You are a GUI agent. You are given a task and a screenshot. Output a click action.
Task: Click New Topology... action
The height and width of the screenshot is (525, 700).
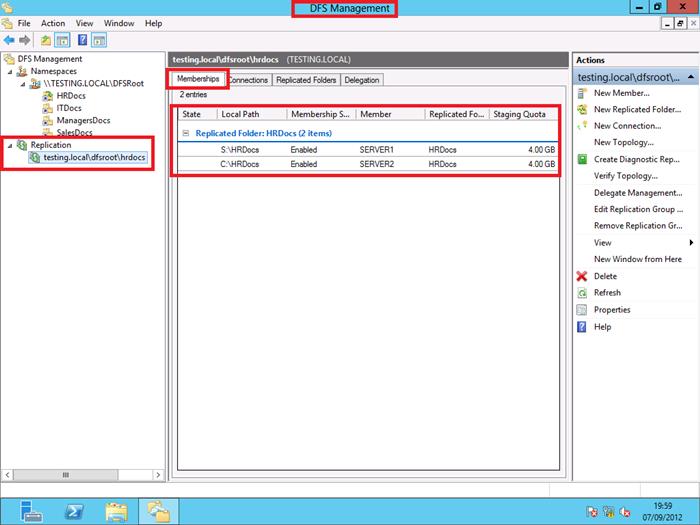pyautogui.click(x=624, y=142)
